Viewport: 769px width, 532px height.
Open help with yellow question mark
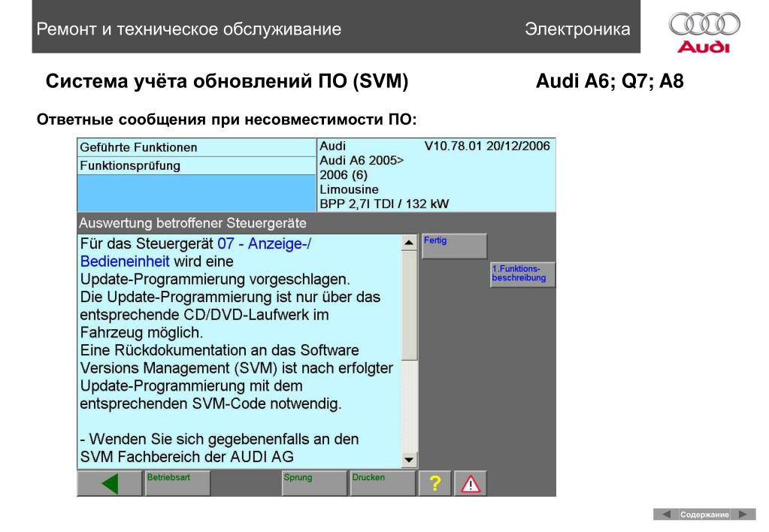pyautogui.click(x=434, y=483)
